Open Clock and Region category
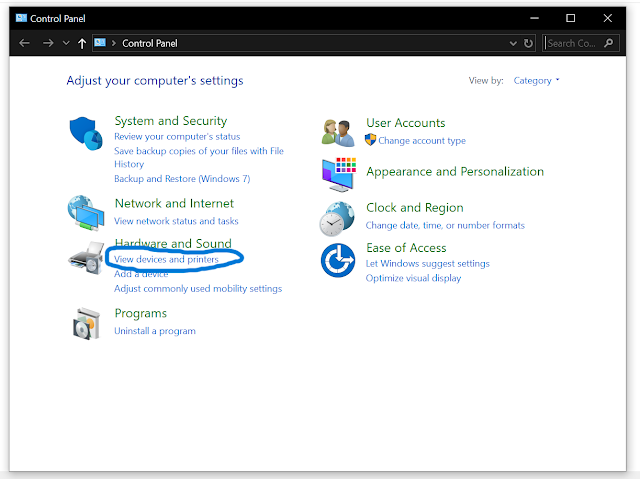Image resolution: width=640 pixels, height=479 pixels. (415, 208)
